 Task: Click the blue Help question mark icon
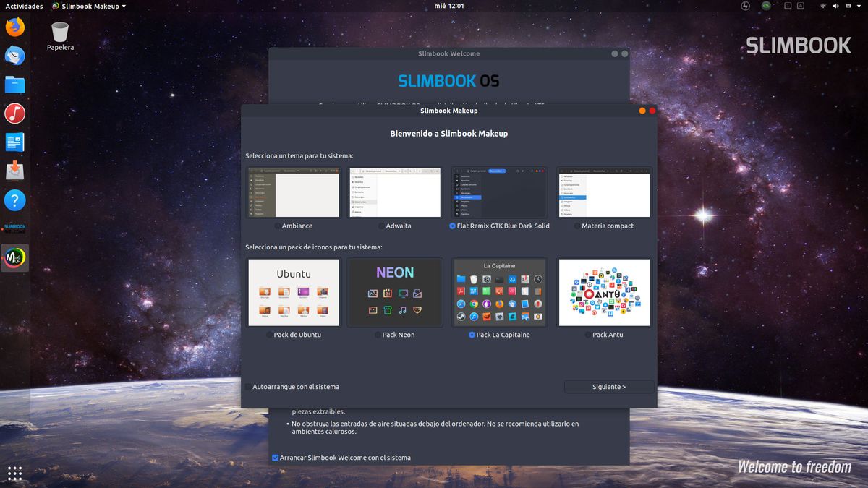tap(14, 200)
